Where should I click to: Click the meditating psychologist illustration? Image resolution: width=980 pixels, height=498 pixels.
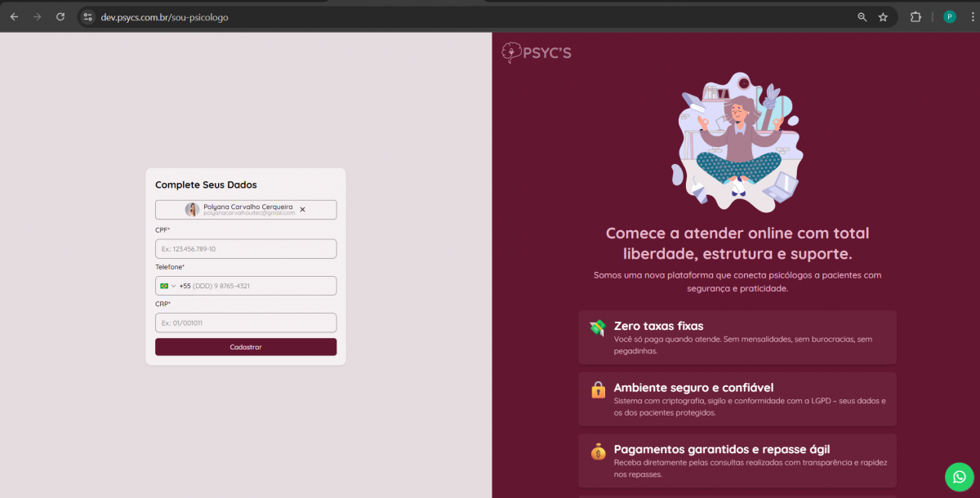(737, 139)
